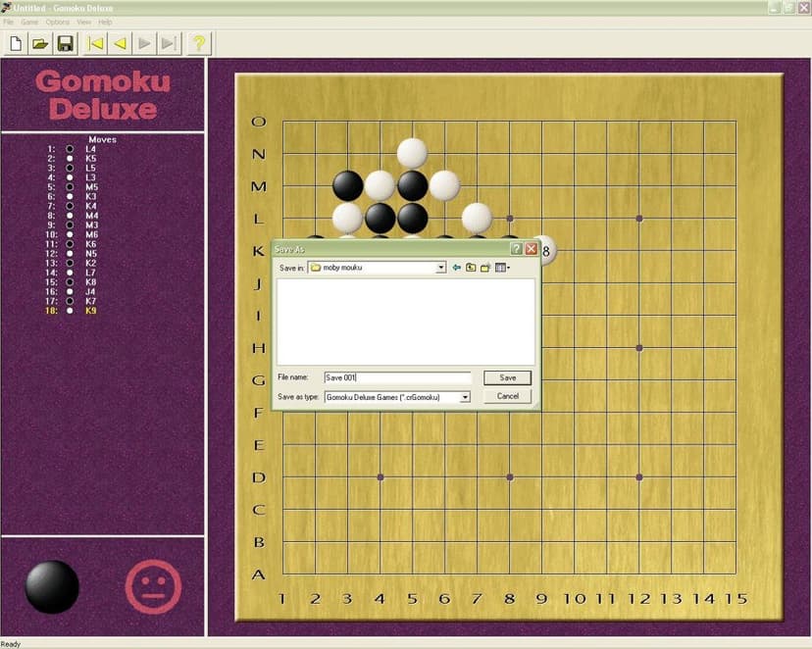Click the star point at D8
Viewport: 812px width, 649px height.
(510, 477)
